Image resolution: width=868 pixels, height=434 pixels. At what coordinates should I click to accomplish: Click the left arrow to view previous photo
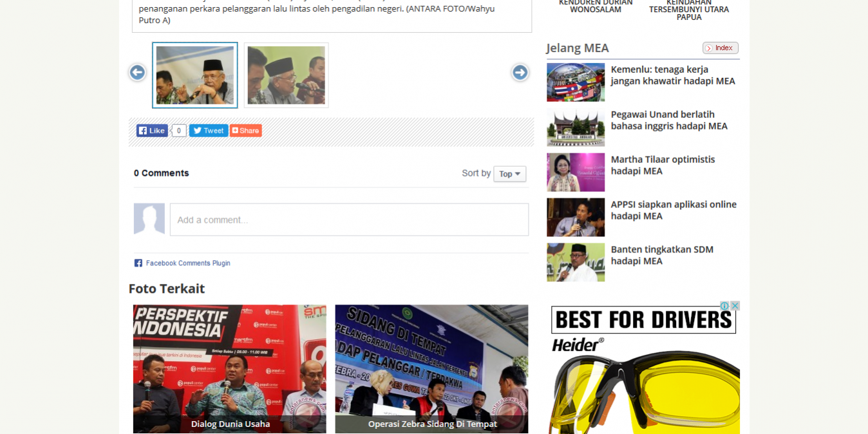click(x=137, y=73)
